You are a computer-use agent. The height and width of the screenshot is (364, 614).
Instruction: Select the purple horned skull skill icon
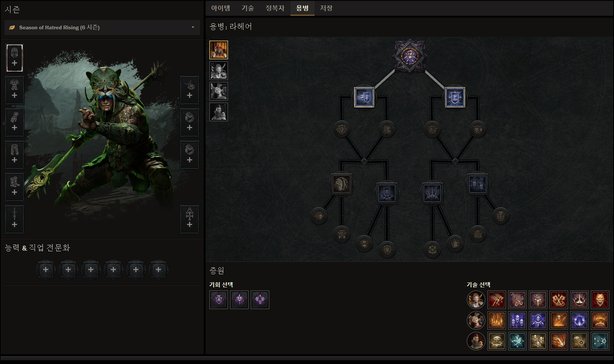click(538, 320)
